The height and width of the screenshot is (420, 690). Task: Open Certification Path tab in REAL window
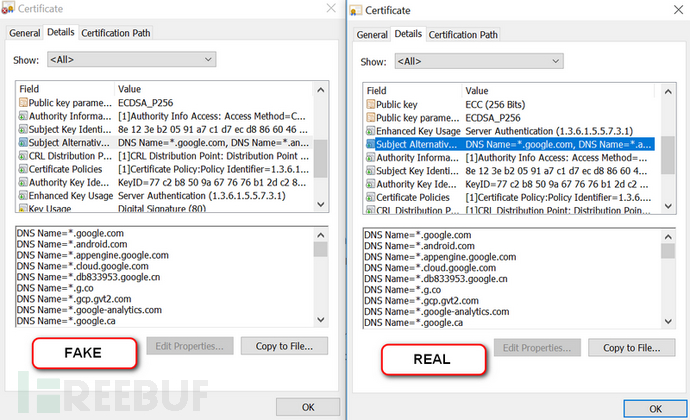click(x=463, y=35)
